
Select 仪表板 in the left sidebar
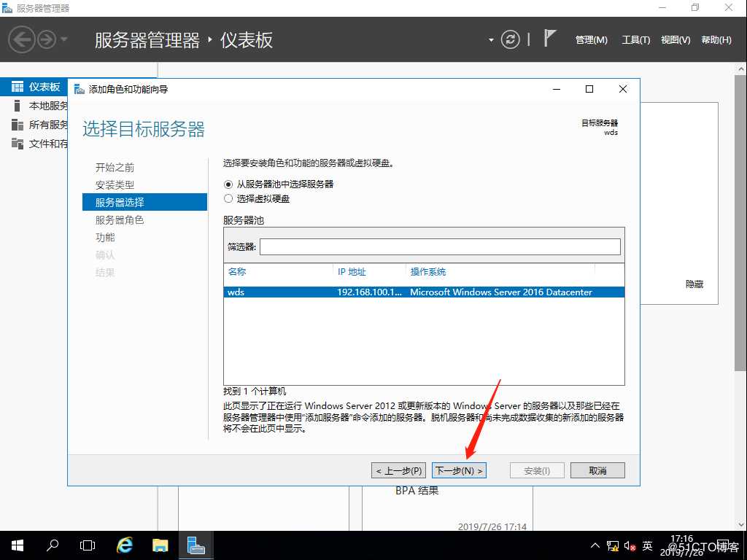click(x=34, y=87)
